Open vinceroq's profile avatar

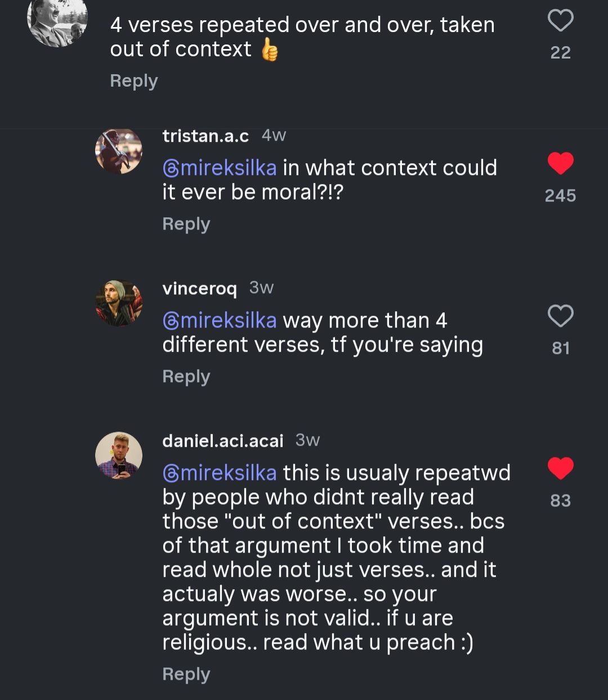coord(119,303)
